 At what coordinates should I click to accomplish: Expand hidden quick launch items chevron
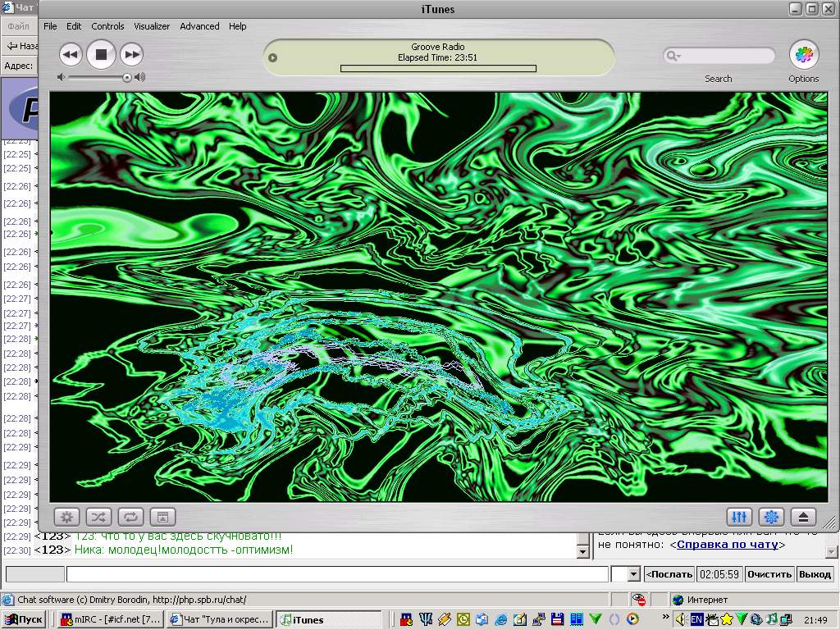coord(665,617)
